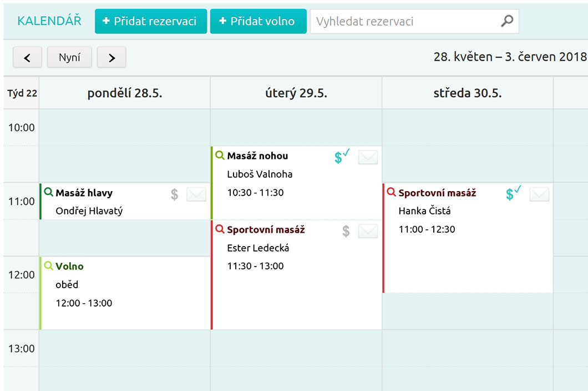Click the envelope icon on Hanka Čistá's reservation

pos(539,194)
